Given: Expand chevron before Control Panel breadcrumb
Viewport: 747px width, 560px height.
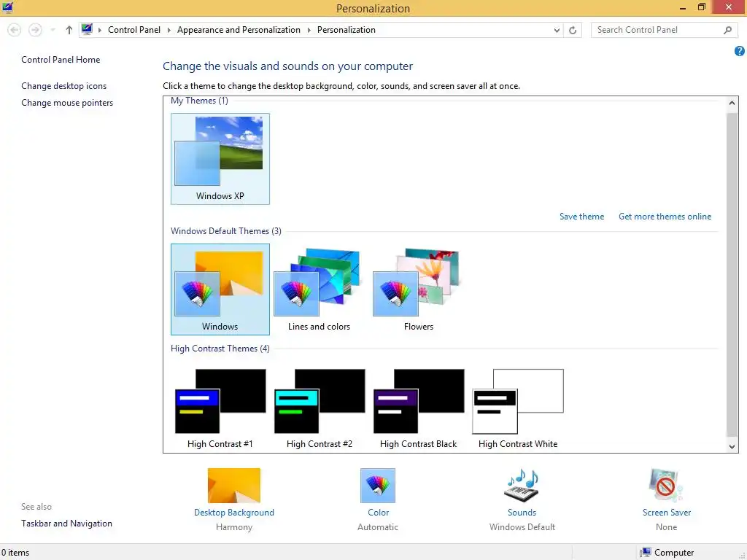Looking at the screenshot, I should coord(100,30).
